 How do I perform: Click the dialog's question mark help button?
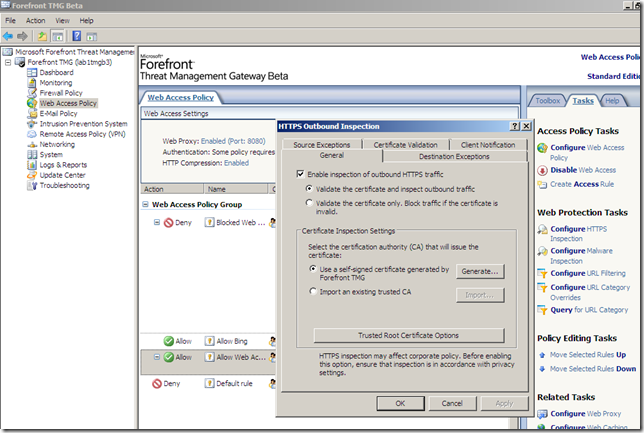tap(515, 126)
